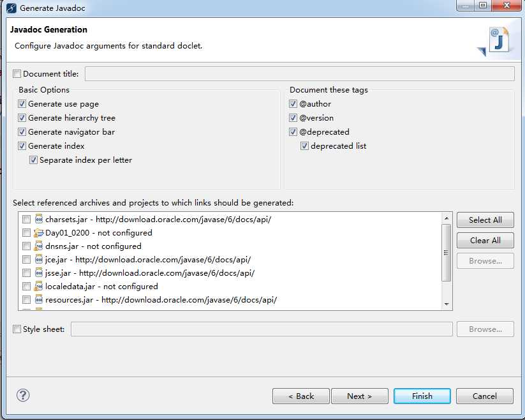
Task: Enable the Document title checkbox
Action: [17, 73]
